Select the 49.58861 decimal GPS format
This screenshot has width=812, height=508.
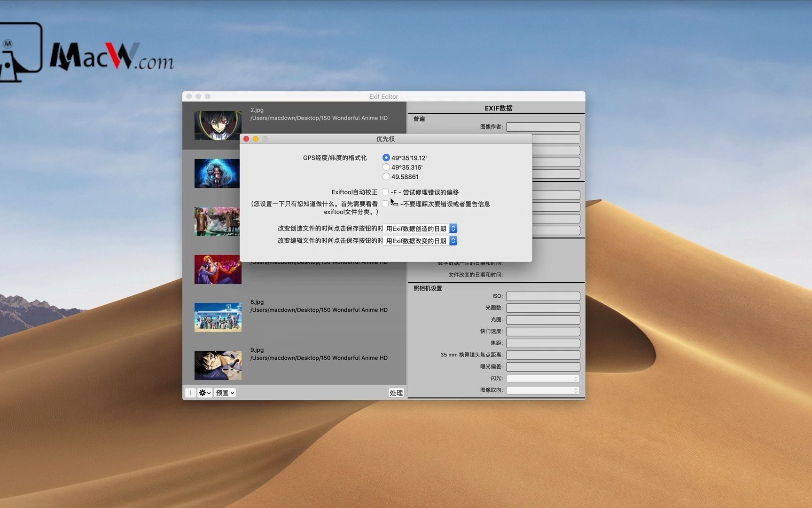tap(386, 176)
